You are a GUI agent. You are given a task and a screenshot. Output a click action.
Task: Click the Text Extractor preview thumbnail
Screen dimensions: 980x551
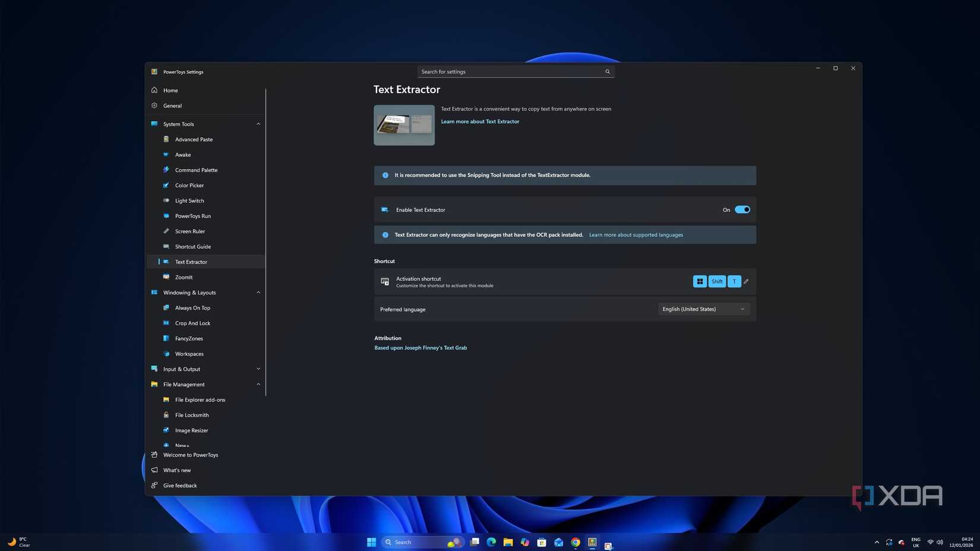coord(404,125)
